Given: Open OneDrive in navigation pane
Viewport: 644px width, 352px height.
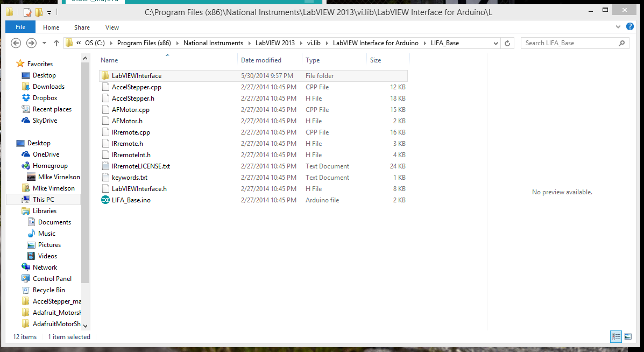Looking at the screenshot, I should (x=46, y=154).
